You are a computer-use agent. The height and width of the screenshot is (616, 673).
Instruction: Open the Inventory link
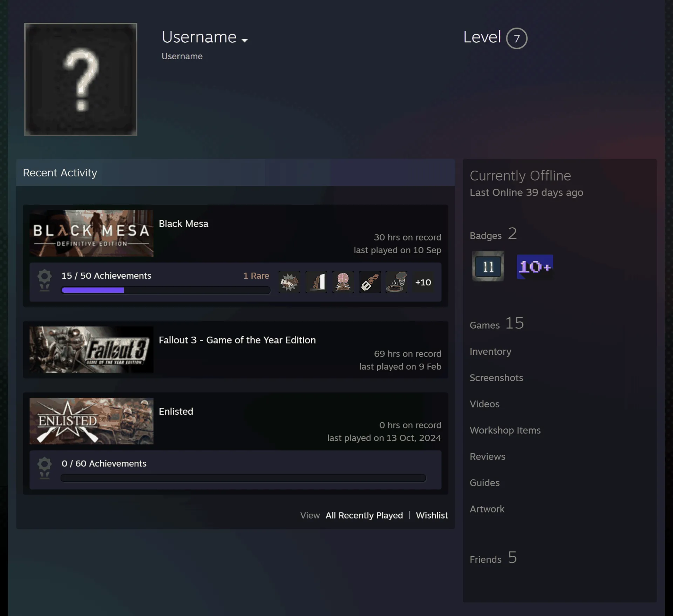(x=490, y=352)
